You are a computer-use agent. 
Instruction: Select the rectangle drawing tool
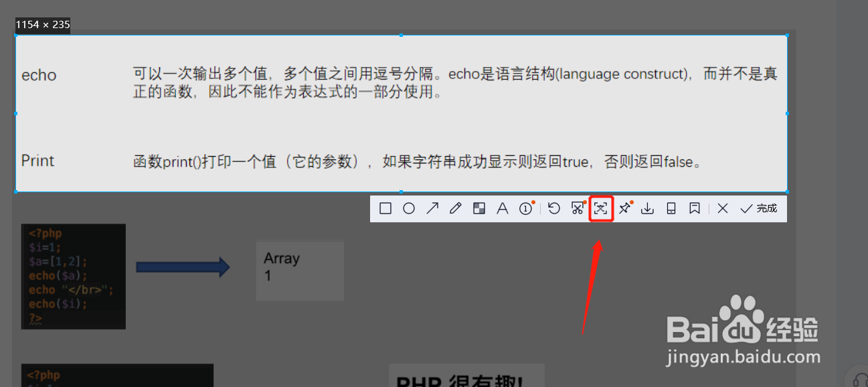pyautogui.click(x=385, y=208)
